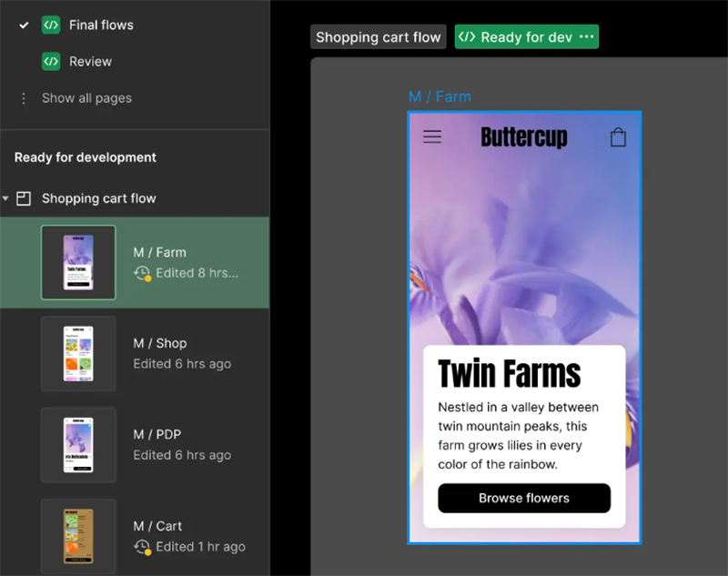Click the shopping bag icon in Buttercup header
Screen dimensions: 728x576
pos(618,137)
